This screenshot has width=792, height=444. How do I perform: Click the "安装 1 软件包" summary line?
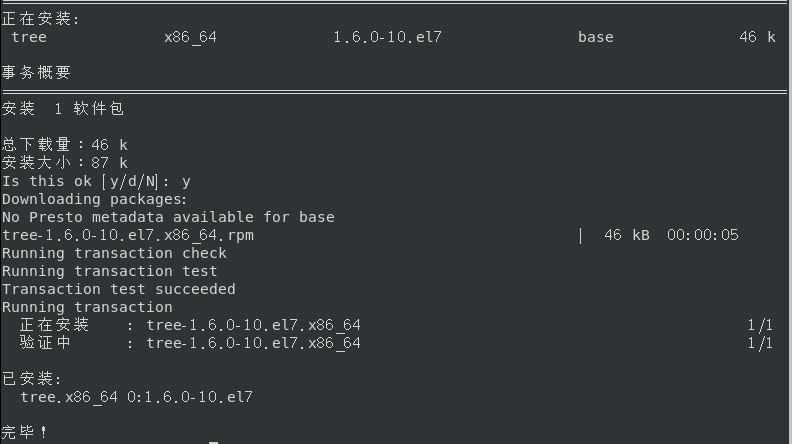tap(63, 109)
